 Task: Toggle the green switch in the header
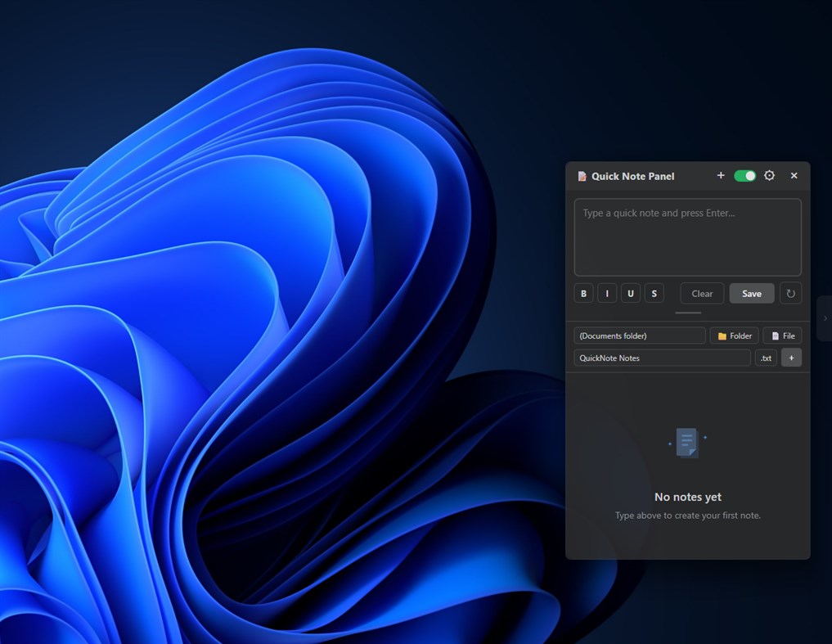(x=745, y=176)
